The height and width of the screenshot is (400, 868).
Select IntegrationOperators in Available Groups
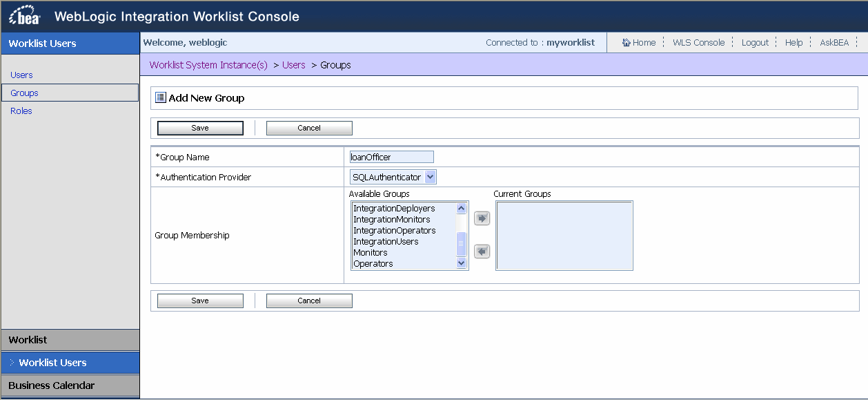(x=395, y=231)
